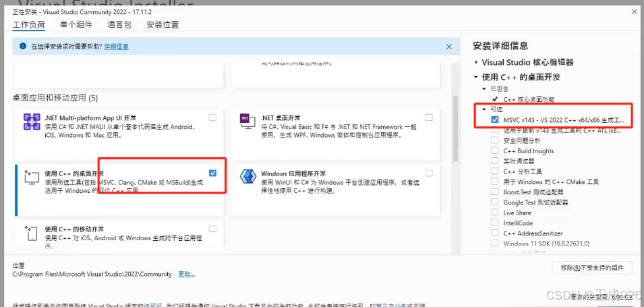This screenshot has width=644, height=307.
Task: Check 用于 Windows 的 C++ CMake 工具
Action: pos(495,182)
